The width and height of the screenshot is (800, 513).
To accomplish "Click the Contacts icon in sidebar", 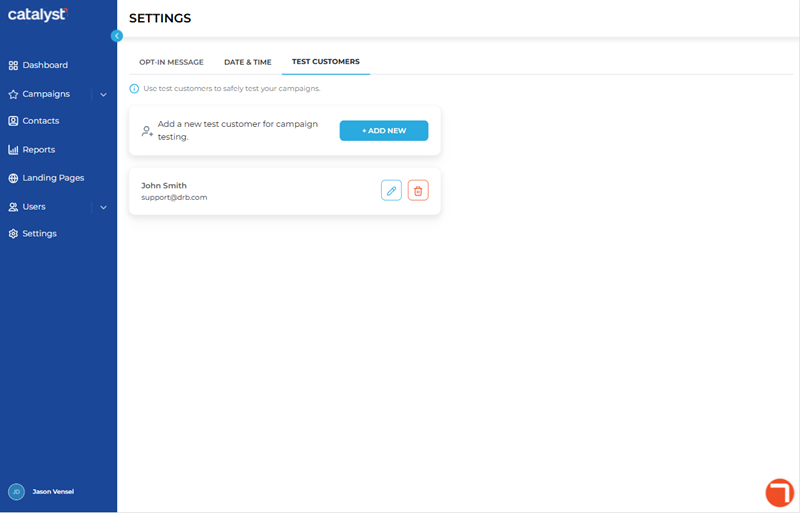I will click(13, 121).
